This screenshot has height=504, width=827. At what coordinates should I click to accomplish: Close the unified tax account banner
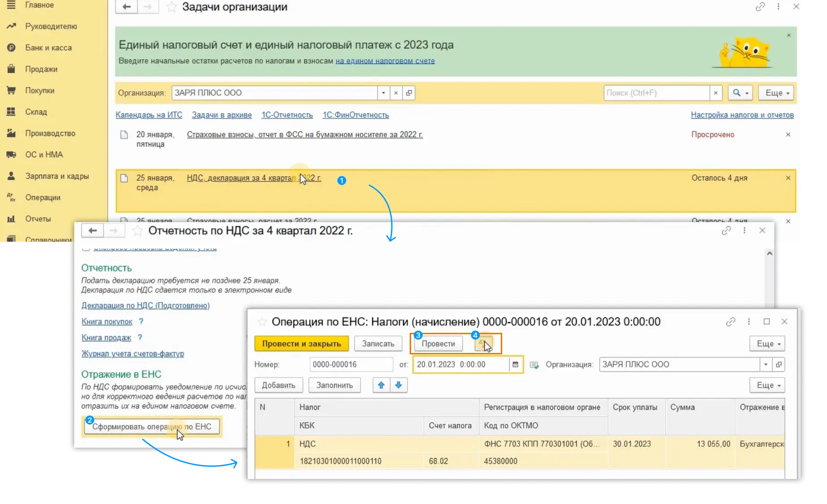click(x=789, y=35)
